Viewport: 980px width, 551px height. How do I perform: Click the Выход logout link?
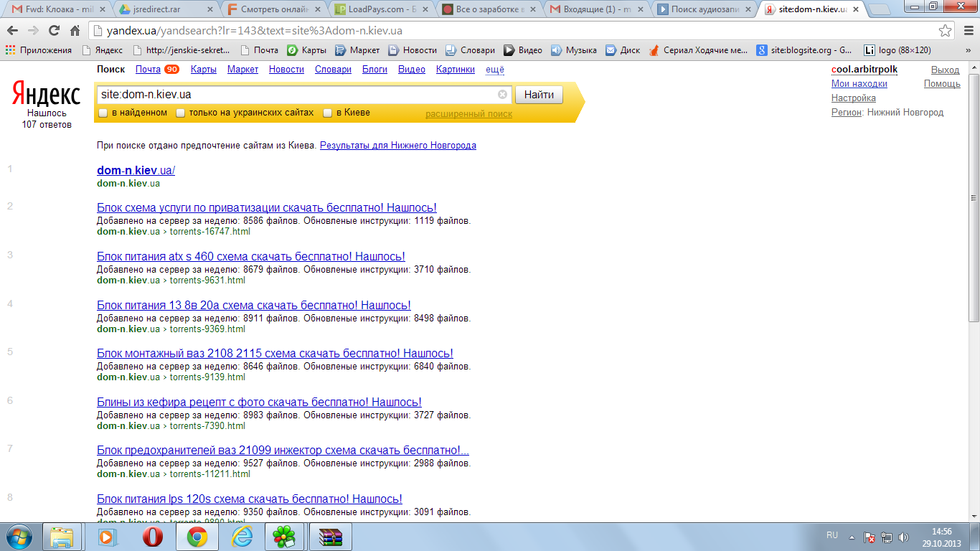point(945,70)
